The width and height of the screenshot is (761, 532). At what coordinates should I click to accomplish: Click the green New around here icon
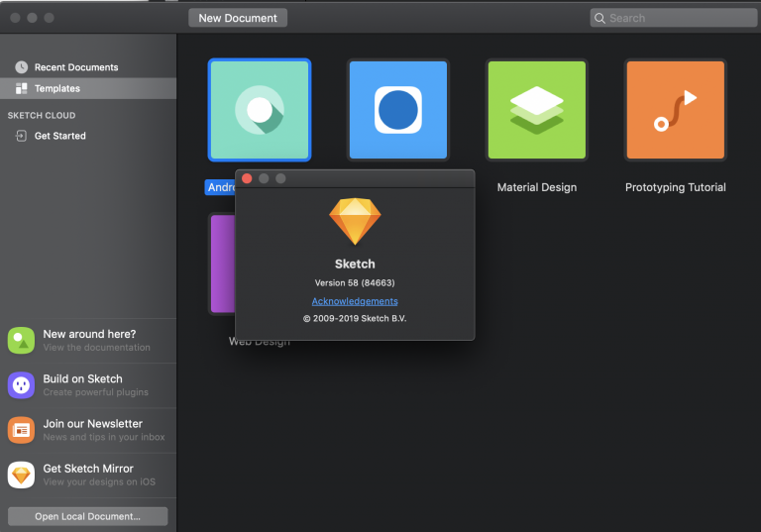click(x=21, y=340)
